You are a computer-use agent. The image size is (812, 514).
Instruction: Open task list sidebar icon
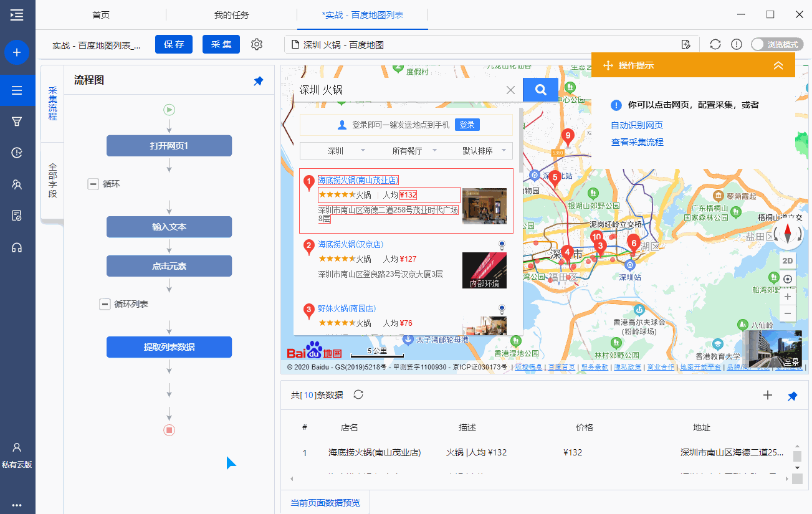17,91
